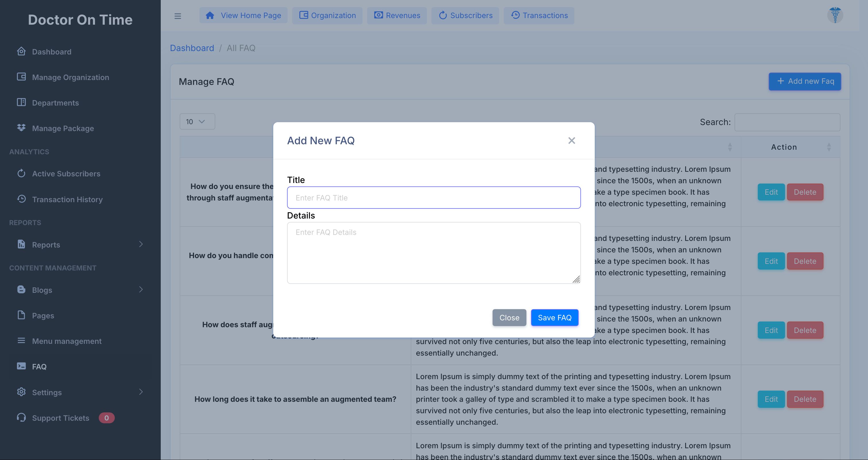Click Edit for the staff augmentation quality FAQ

[771, 192]
